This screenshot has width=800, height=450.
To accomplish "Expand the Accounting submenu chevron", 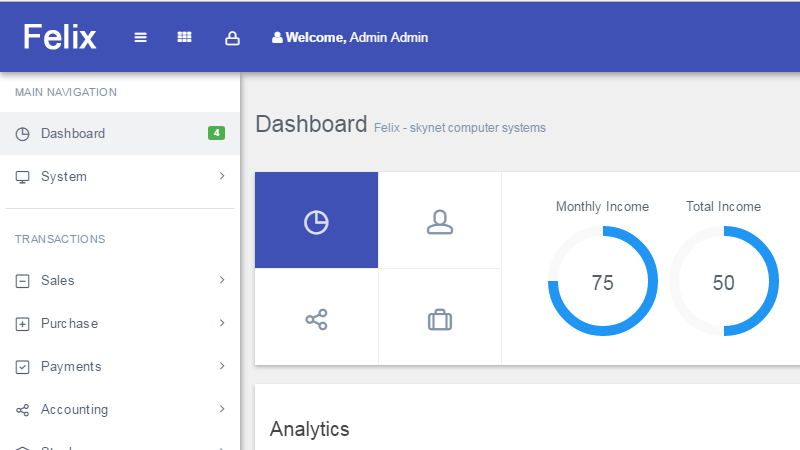I will 221,409.
